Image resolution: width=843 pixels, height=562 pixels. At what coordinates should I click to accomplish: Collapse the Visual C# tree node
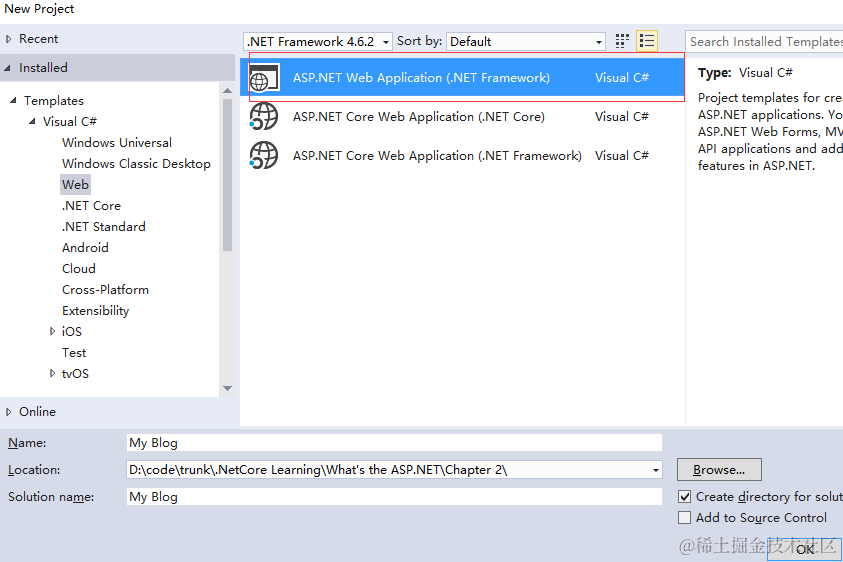(x=32, y=122)
